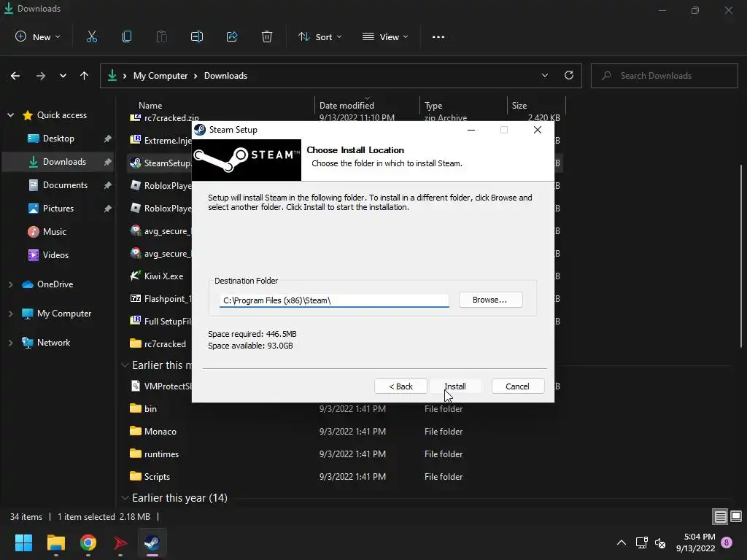The image size is (747, 560).
Task: Go up one folder level arrow
Action: click(85, 76)
